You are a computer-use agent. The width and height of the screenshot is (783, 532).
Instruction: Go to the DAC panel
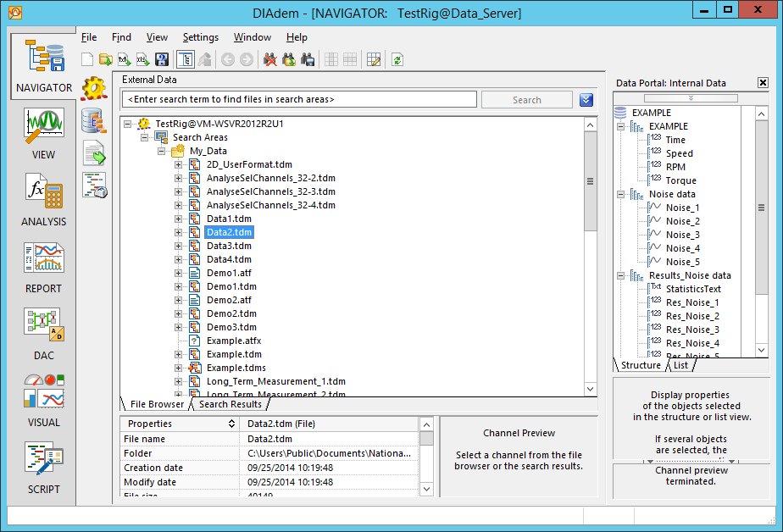coord(43,334)
